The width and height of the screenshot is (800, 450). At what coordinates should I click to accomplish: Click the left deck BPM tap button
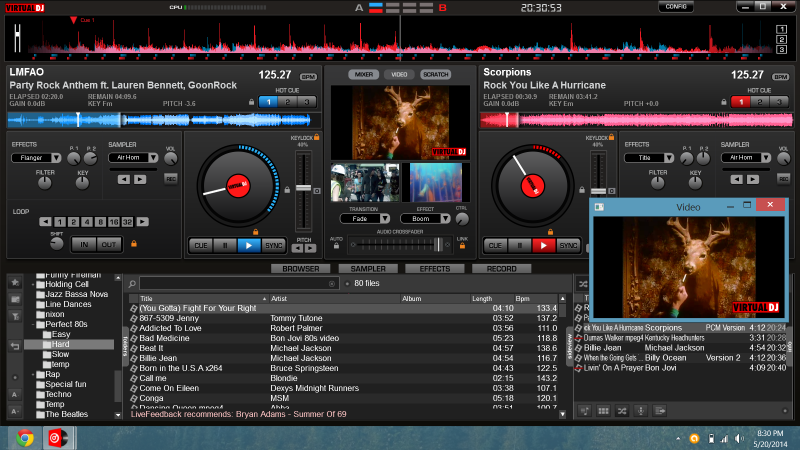(308, 77)
